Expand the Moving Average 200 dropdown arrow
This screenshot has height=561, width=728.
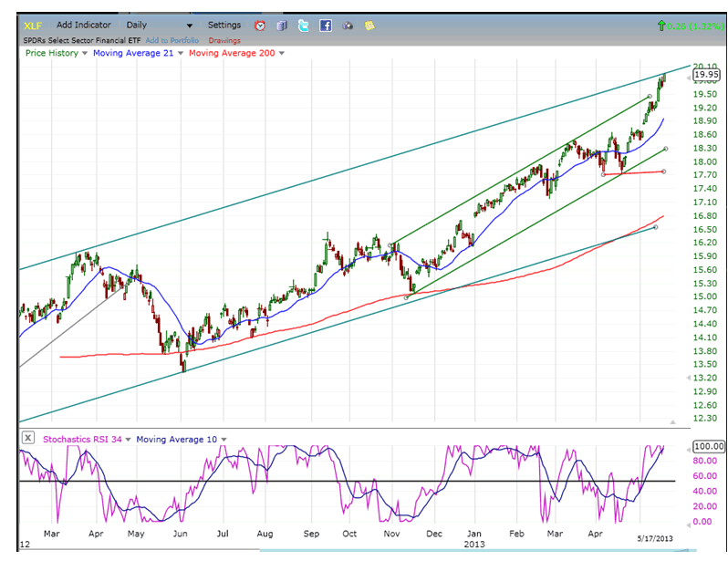pyautogui.click(x=282, y=54)
